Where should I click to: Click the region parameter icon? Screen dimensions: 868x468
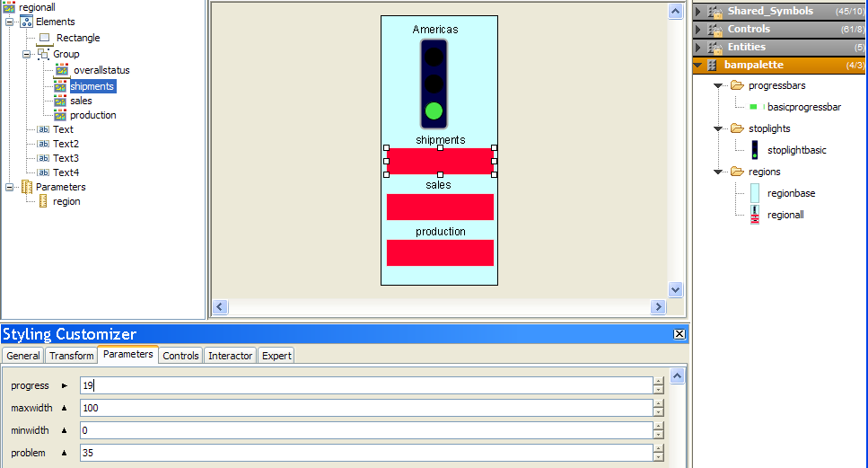tap(43, 201)
